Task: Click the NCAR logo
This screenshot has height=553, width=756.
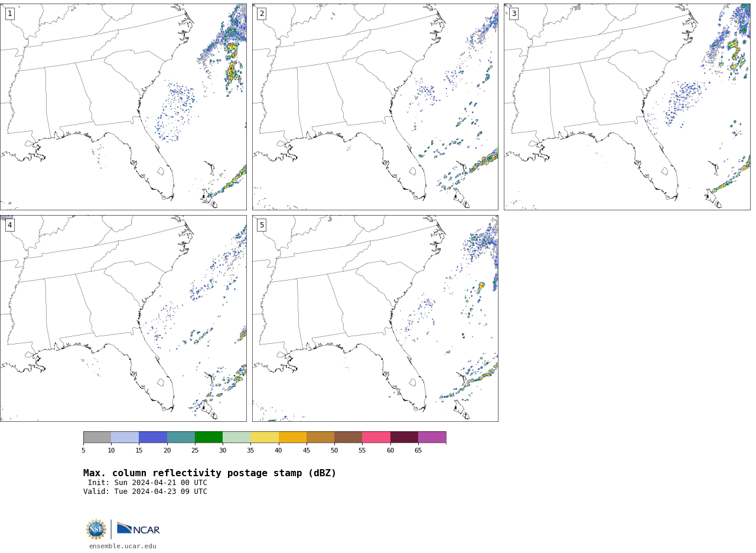Action: [138, 528]
